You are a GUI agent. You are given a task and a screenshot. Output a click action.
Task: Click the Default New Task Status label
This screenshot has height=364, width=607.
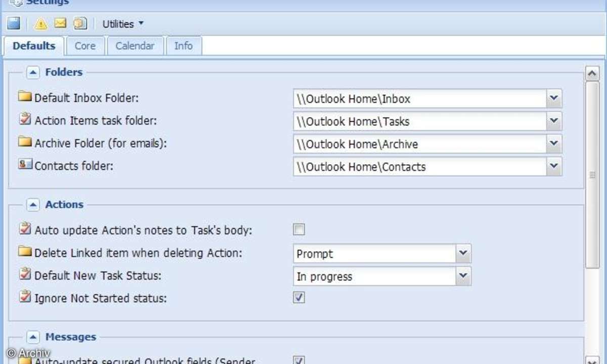click(x=98, y=276)
